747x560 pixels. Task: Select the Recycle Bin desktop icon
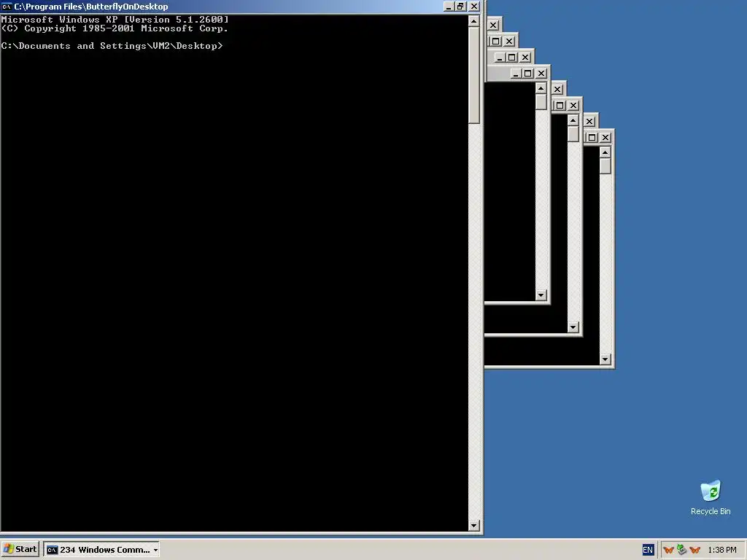pyautogui.click(x=711, y=497)
